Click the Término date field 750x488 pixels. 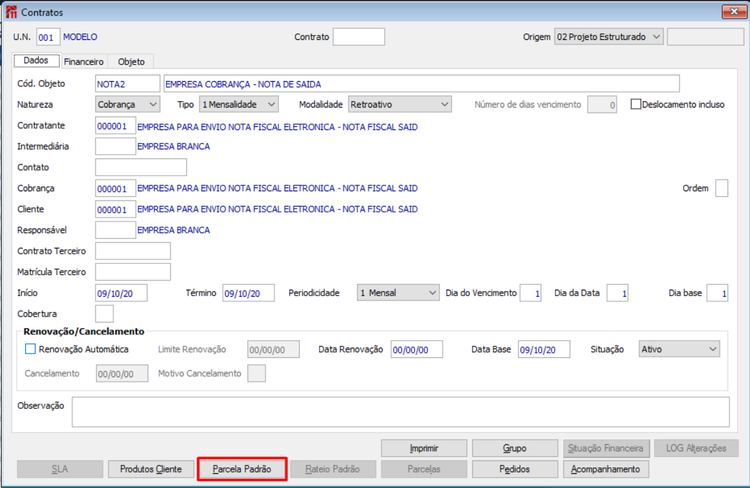[248, 293]
